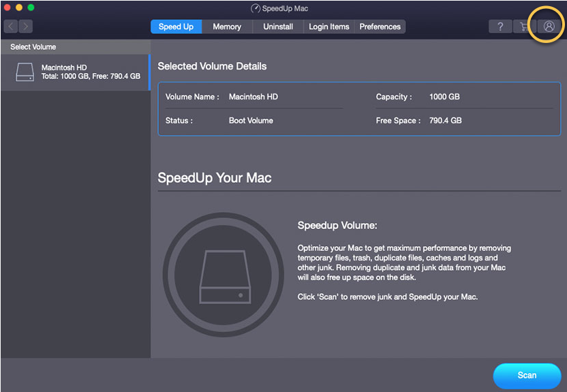Open the Uninstall tab
This screenshot has width=567, height=392.
[x=278, y=27]
